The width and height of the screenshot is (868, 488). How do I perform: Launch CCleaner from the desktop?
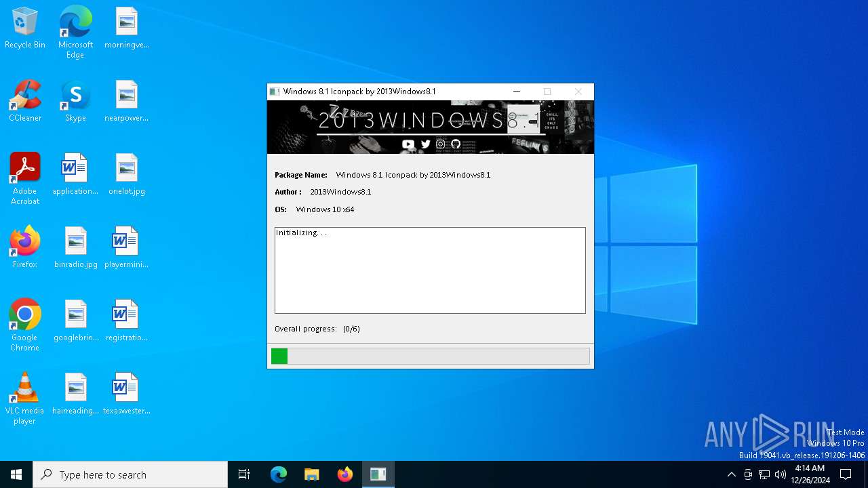(25, 102)
